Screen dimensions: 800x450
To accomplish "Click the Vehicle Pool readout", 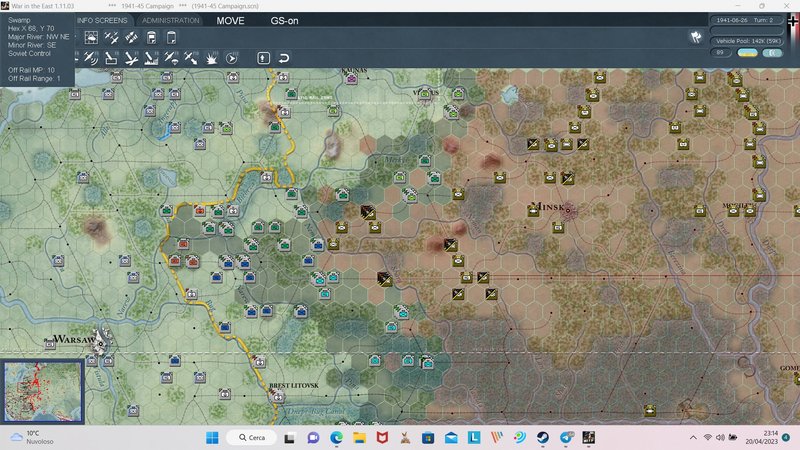I will (x=747, y=41).
